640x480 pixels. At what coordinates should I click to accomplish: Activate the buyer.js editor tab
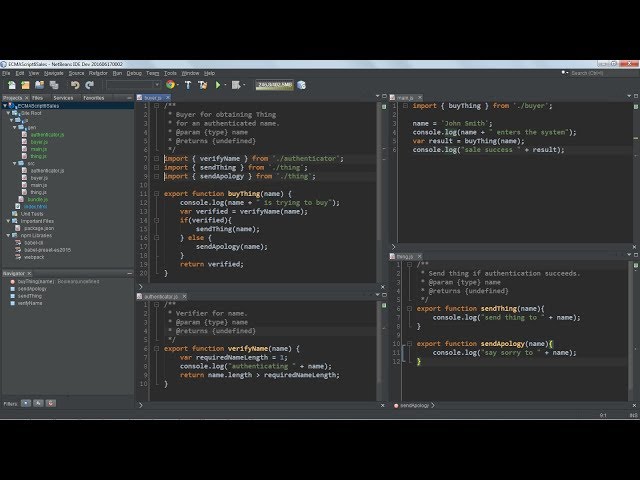pyautogui.click(x=153, y=98)
